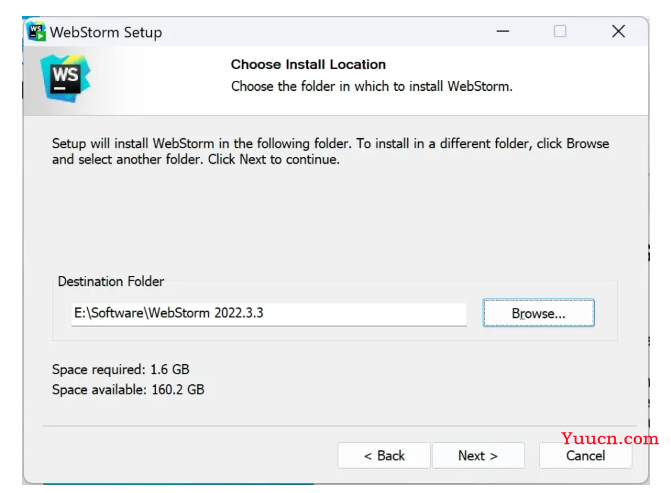Click the disabled maximize window button

coord(560,31)
